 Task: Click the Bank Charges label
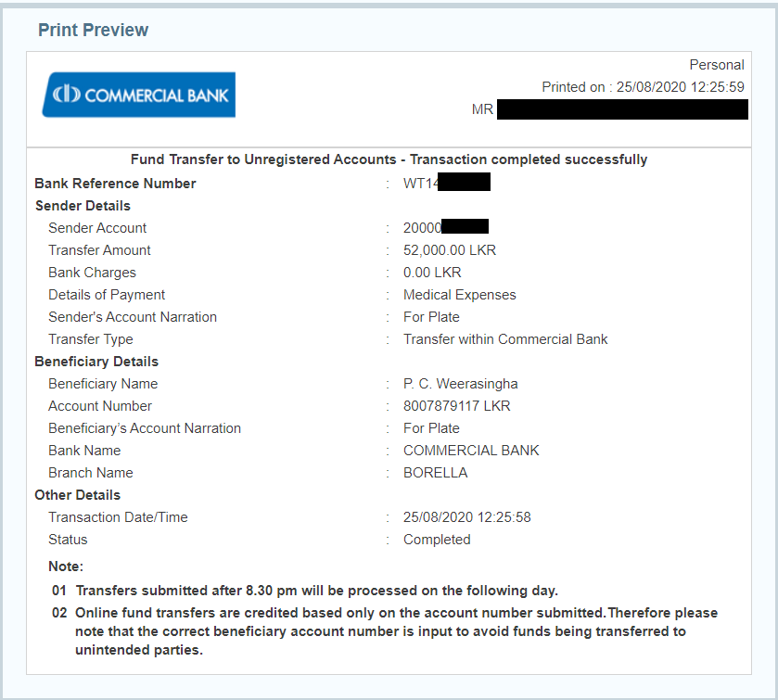[x=92, y=273]
